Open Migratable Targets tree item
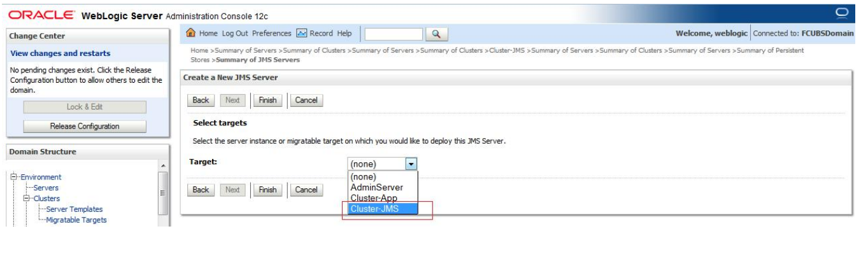 coord(76,220)
